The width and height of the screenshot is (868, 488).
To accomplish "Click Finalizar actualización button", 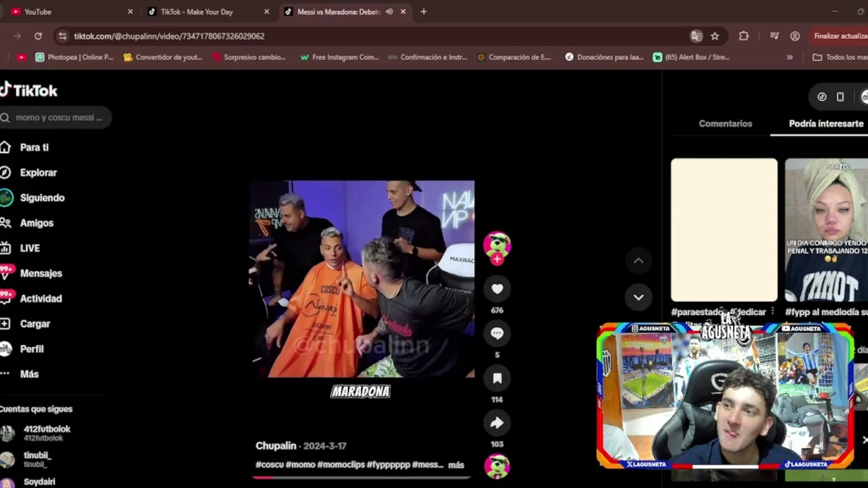I will coord(840,36).
